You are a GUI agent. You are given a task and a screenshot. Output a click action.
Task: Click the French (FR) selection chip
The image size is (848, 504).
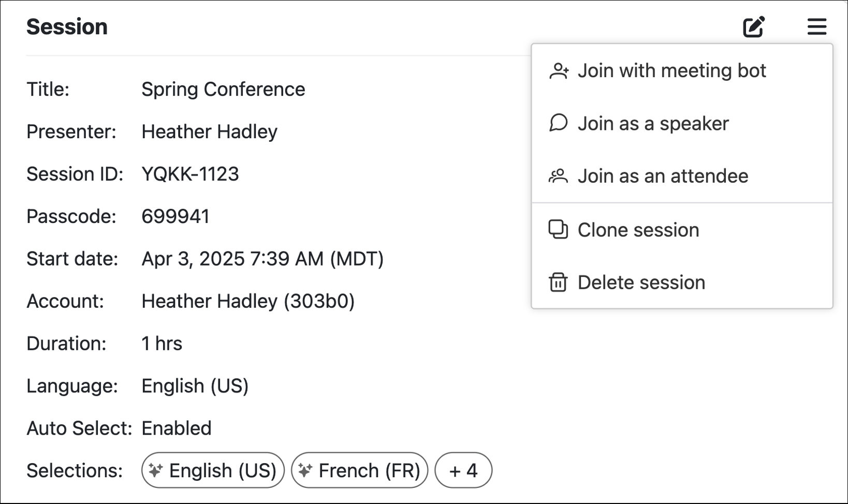[x=359, y=470]
